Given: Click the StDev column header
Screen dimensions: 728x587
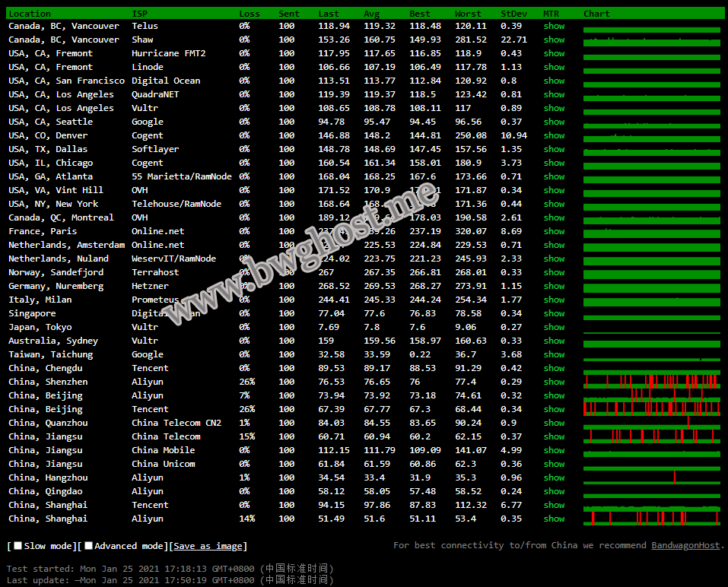Looking at the screenshot, I should point(514,14).
